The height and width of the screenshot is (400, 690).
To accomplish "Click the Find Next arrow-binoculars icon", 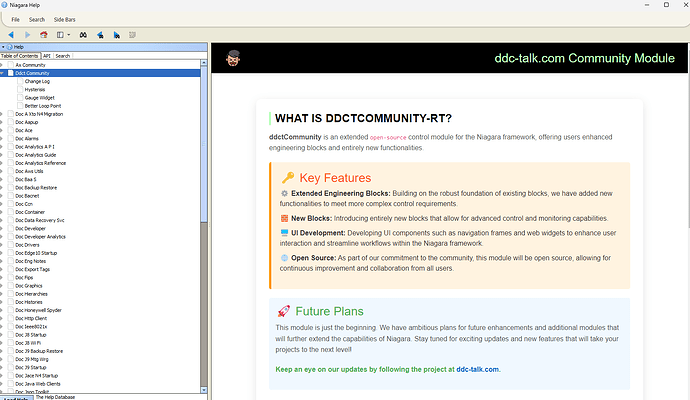I will 117,35.
